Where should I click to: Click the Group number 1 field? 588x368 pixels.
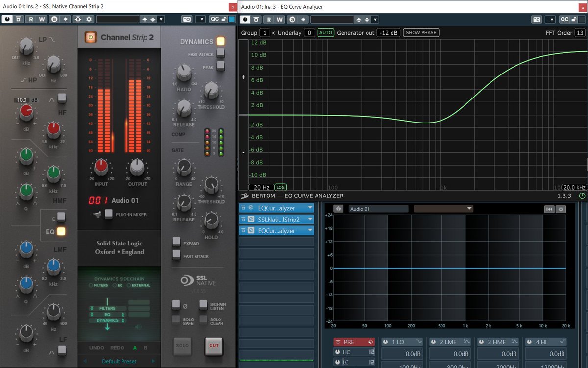point(265,33)
